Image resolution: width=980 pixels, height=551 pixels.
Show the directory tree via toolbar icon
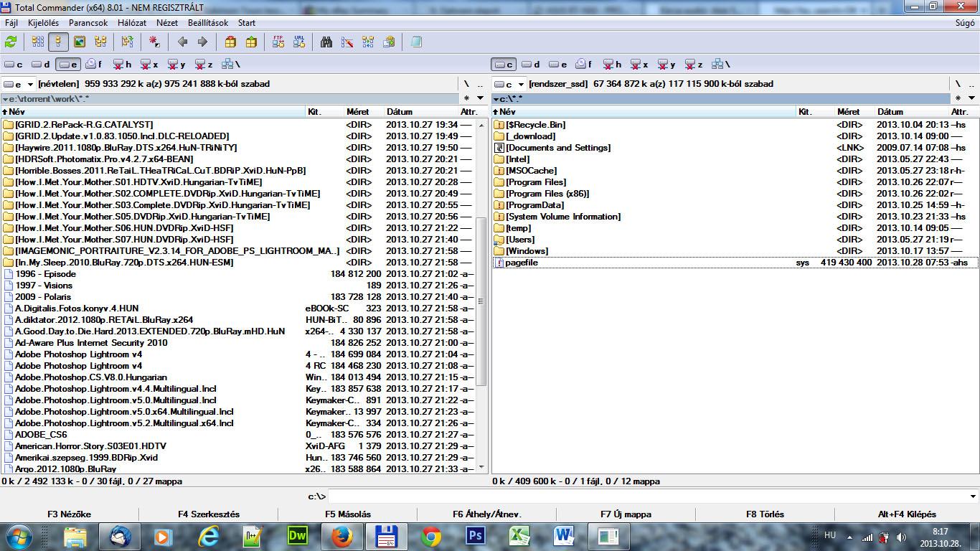(100, 42)
